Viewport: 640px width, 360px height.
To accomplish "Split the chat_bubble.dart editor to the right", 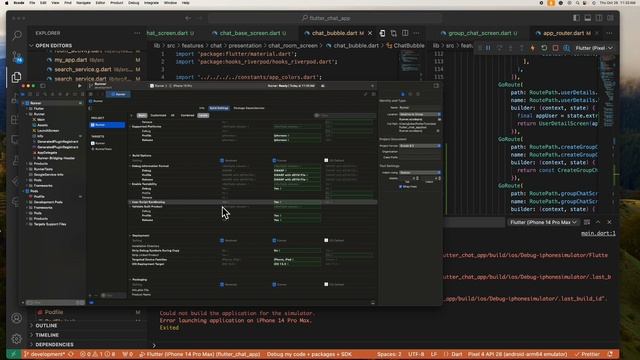I will (x=405, y=33).
